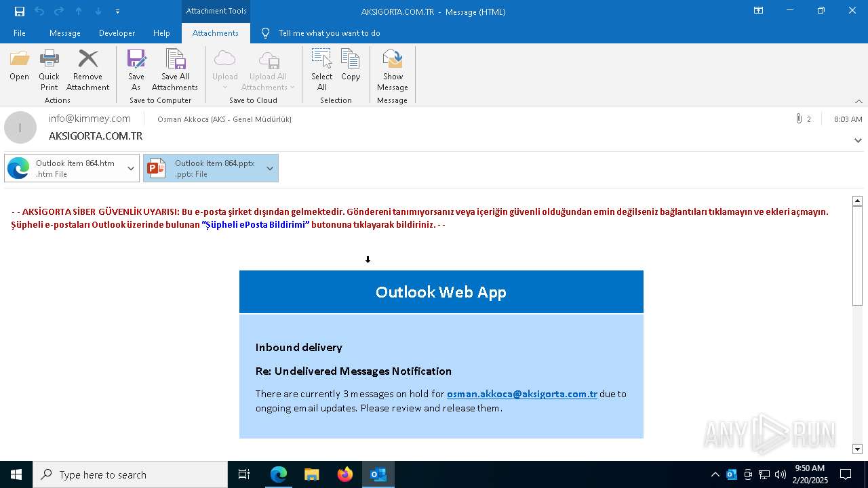Switch to the Developer ribbon tab
868x488 pixels.
point(117,33)
